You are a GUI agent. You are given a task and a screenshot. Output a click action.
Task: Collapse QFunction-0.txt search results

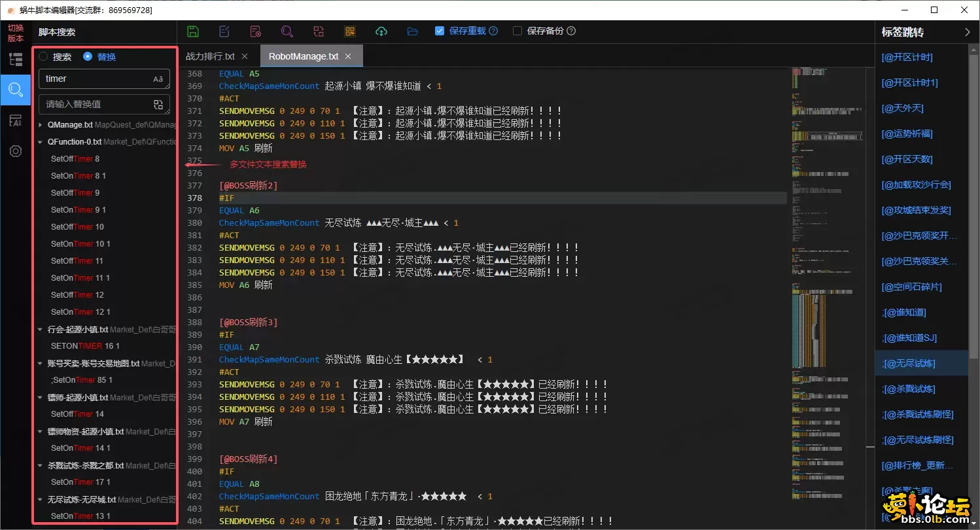pos(41,141)
